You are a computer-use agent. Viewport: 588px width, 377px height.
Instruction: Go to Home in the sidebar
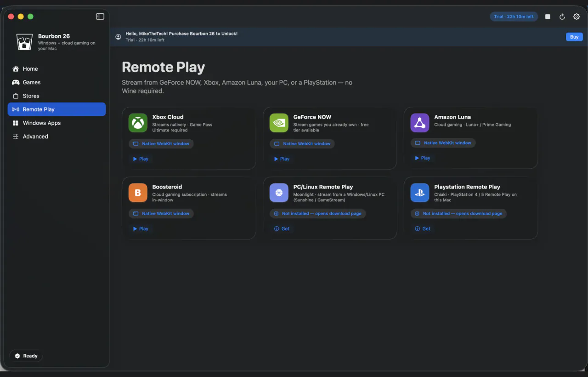(57, 69)
